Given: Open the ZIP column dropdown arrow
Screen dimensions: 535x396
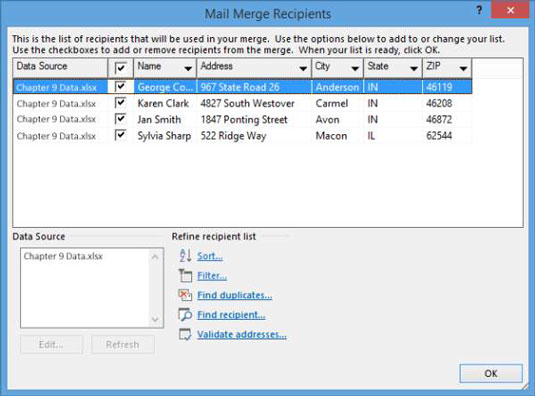Looking at the screenshot, I should [463, 69].
